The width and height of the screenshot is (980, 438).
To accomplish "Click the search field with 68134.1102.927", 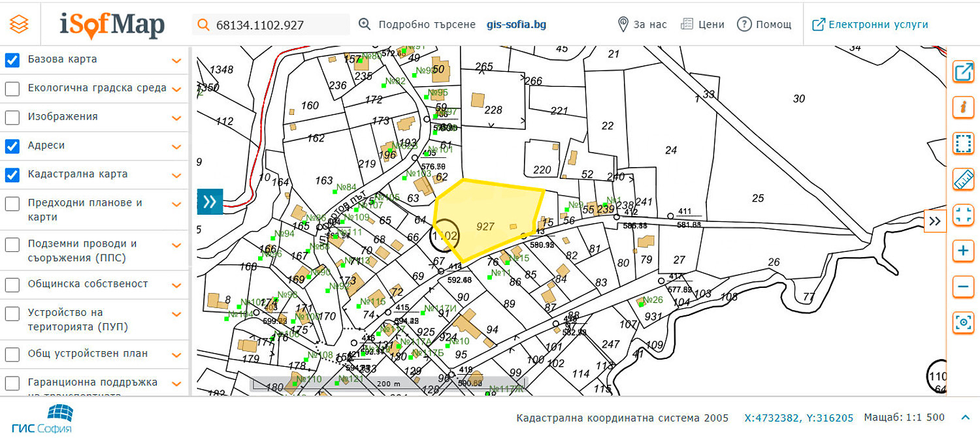I will pyautogui.click(x=278, y=25).
